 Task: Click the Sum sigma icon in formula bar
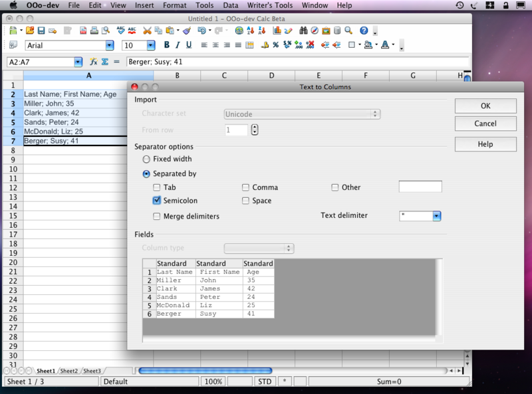pos(104,62)
